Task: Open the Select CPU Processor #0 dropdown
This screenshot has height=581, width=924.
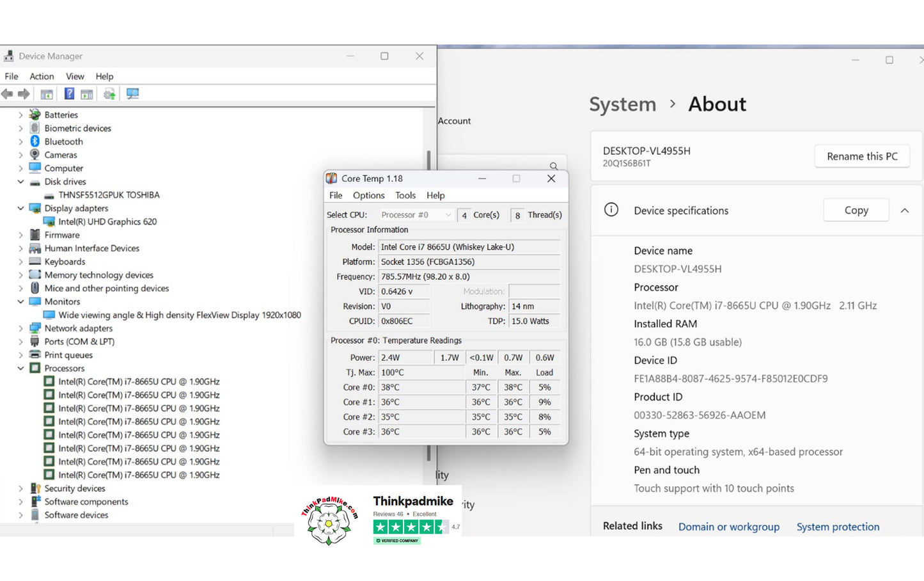Action: [x=416, y=215]
